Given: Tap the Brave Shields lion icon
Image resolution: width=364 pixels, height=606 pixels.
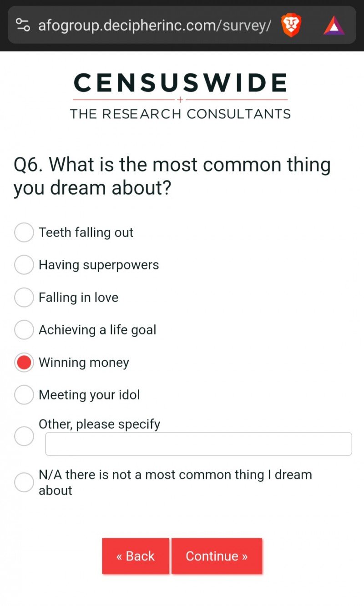Looking at the screenshot, I should (x=291, y=25).
